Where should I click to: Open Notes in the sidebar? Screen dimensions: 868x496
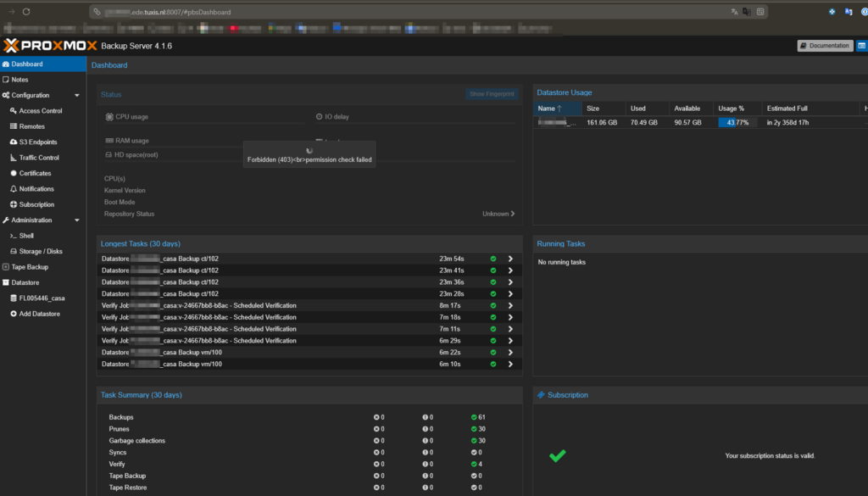pyautogui.click(x=43, y=80)
